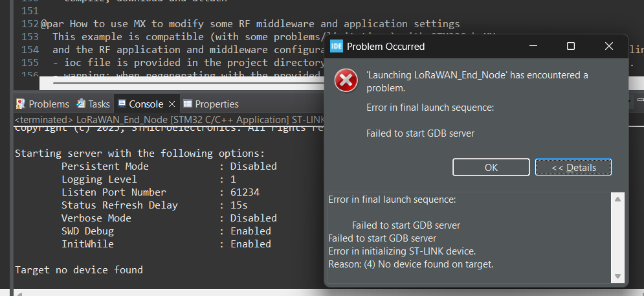Screen dimensions: 644x296
Task: Click 'Target no device found' console output
Action: point(78,269)
